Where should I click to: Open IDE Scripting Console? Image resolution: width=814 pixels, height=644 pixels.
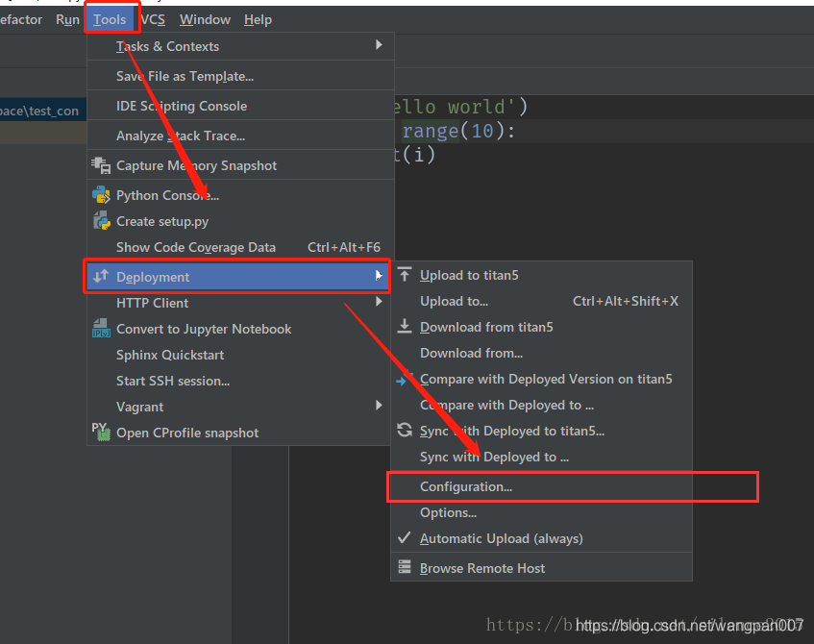(240, 106)
